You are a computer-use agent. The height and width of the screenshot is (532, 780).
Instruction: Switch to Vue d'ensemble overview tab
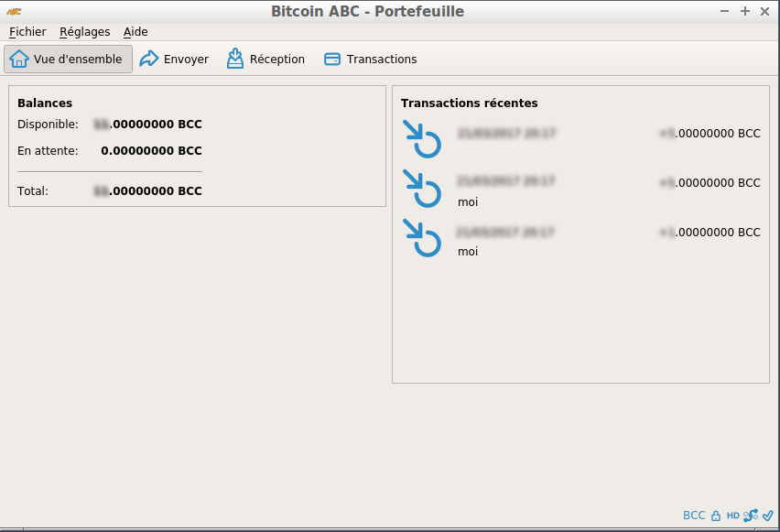click(x=68, y=60)
